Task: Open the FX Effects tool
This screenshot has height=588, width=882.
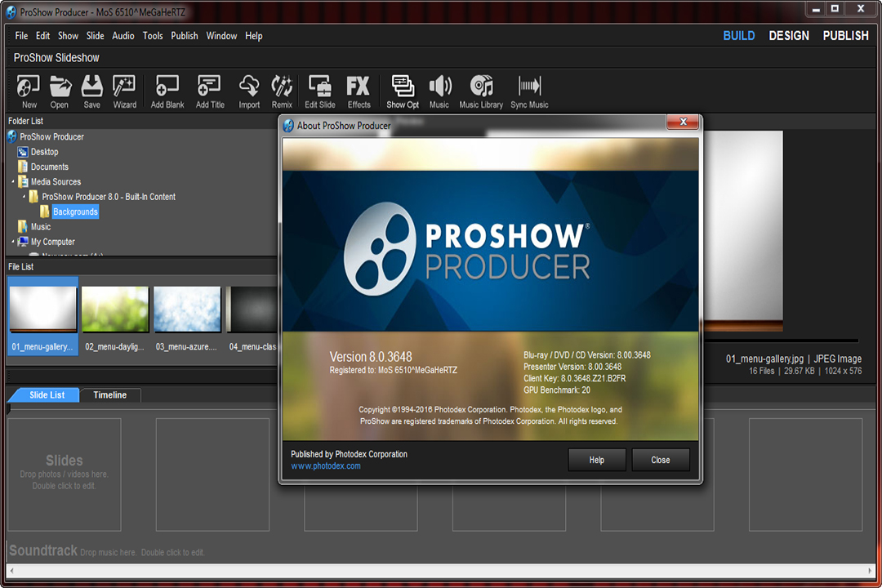Action: pyautogui.click(x=359, y=91)
